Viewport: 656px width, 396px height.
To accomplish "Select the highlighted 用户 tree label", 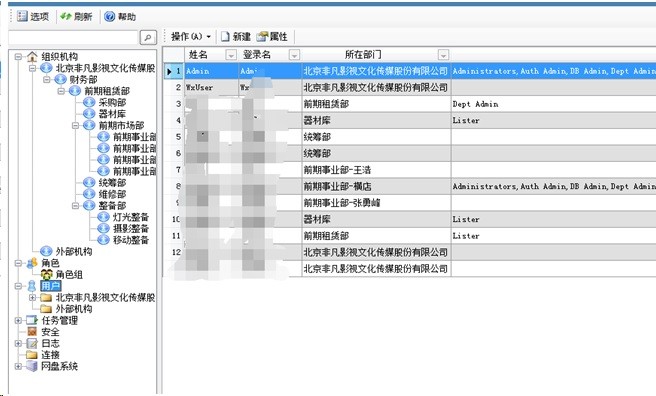I will coord(51,286).
